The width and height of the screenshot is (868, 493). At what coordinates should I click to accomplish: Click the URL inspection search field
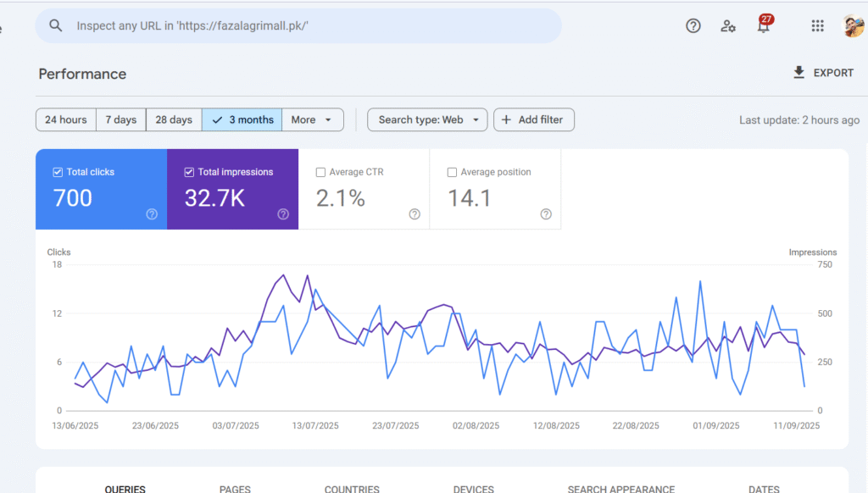pyautogui.click(x=305, y=25)
